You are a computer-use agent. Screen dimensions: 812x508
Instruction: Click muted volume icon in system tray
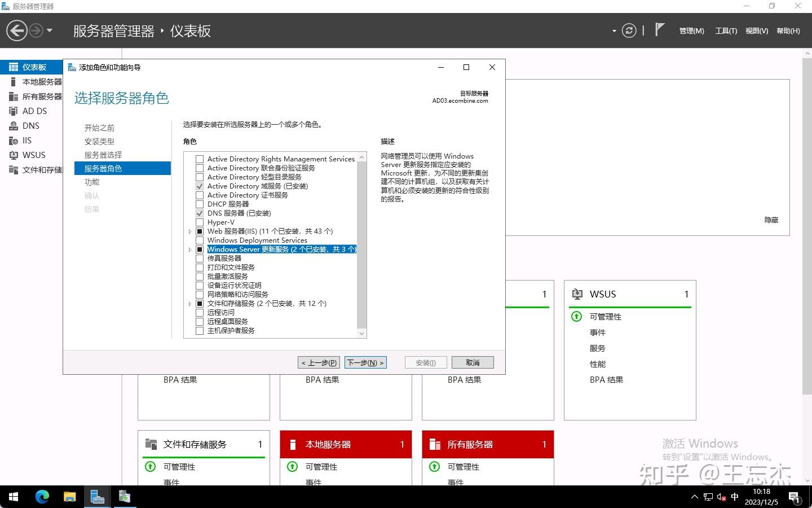click(721, 497)
